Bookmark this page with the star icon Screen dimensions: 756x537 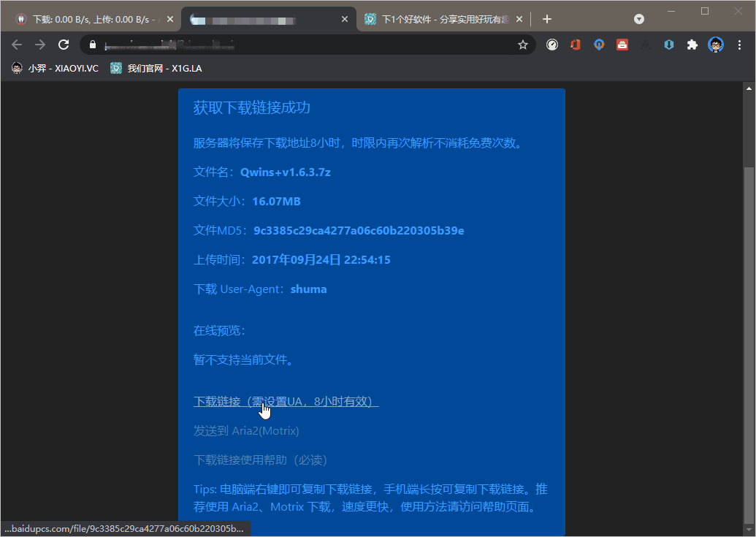(x=523, y=45)
